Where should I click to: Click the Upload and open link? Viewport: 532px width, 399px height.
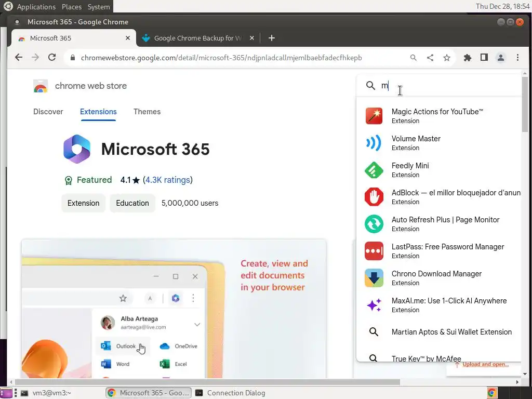485,364
